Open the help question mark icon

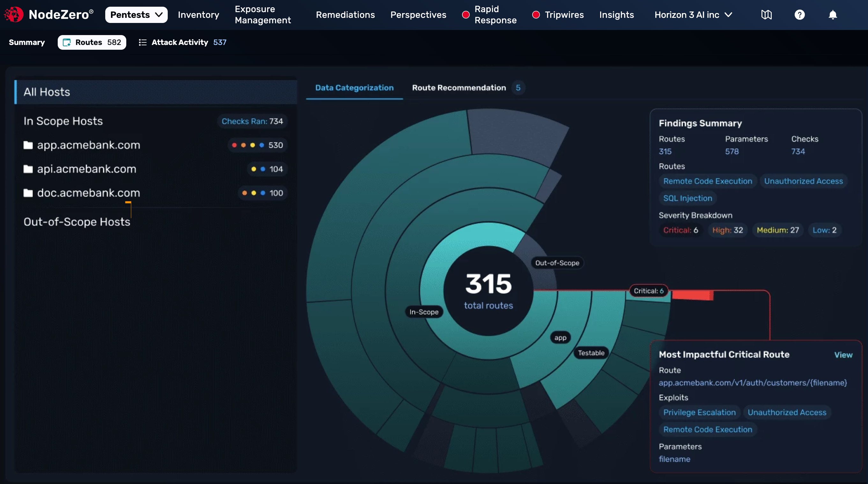(x=799, y=14)
